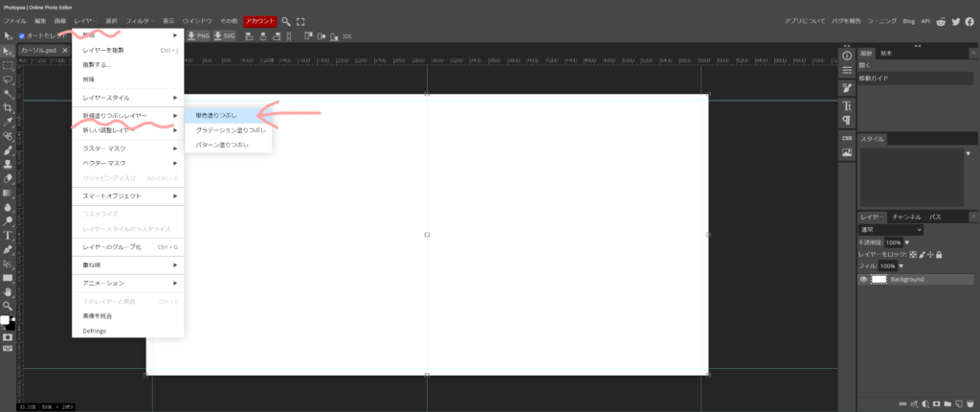Select the Lasso tool
980x412 pixels.
[8, 80]
